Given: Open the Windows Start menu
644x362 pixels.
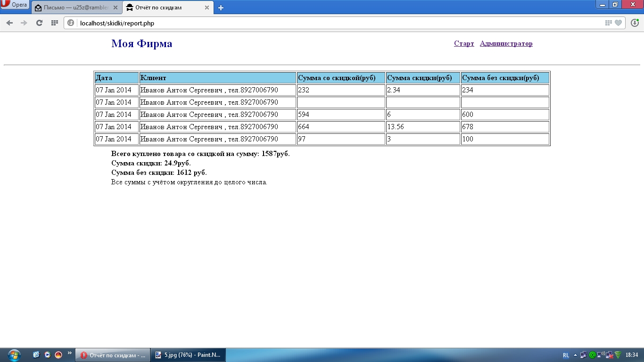Looking at the screenshot, I should [14, 355].
